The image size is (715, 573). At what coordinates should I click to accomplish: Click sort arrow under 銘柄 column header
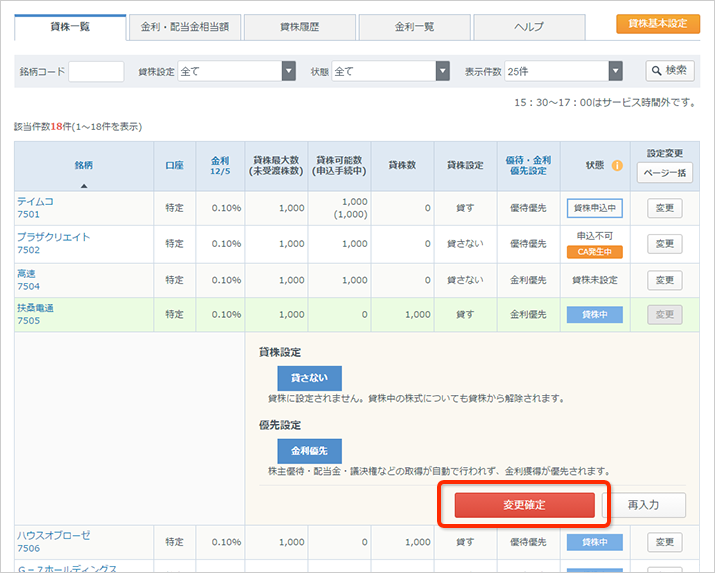[83, 185]
